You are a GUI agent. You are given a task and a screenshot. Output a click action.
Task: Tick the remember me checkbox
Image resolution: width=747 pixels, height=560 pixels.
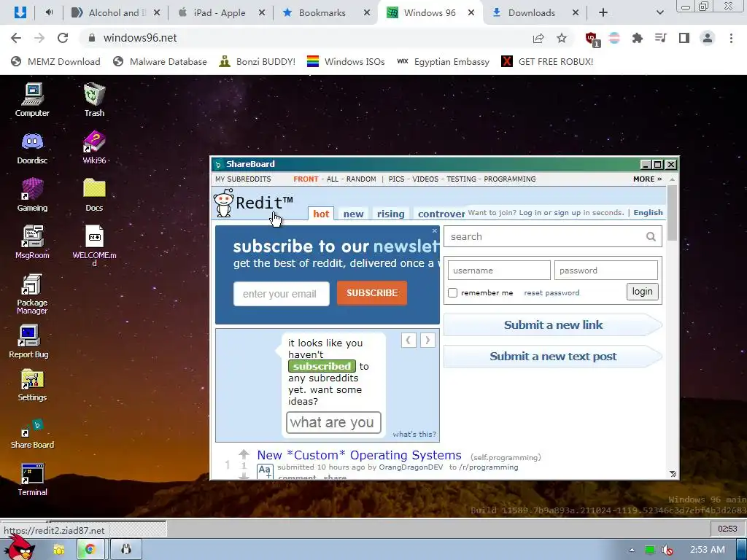[452, 293]
